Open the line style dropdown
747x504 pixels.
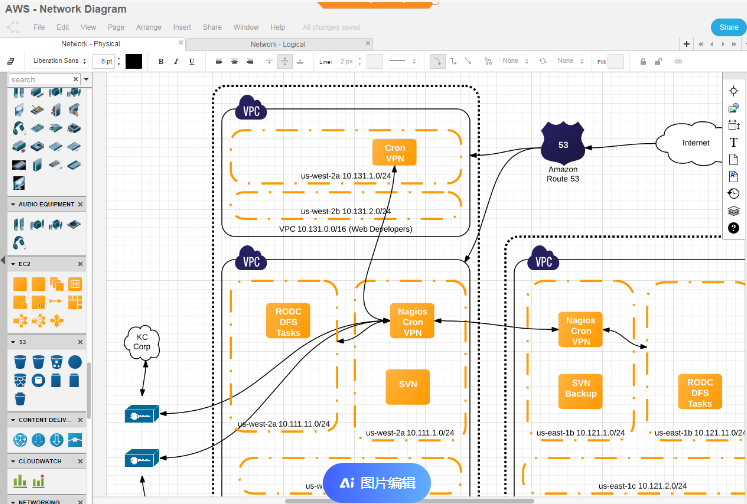coord(402,61)
